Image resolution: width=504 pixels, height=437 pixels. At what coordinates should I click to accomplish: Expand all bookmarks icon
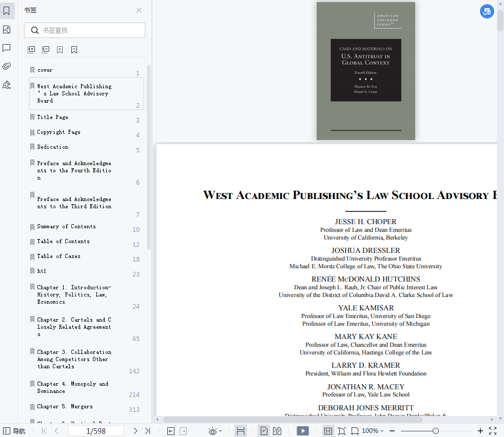tap(31, 49)
